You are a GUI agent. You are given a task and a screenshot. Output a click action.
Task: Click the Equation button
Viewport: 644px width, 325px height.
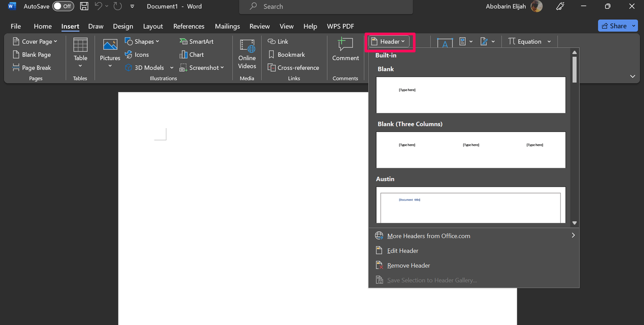(524, 41)
